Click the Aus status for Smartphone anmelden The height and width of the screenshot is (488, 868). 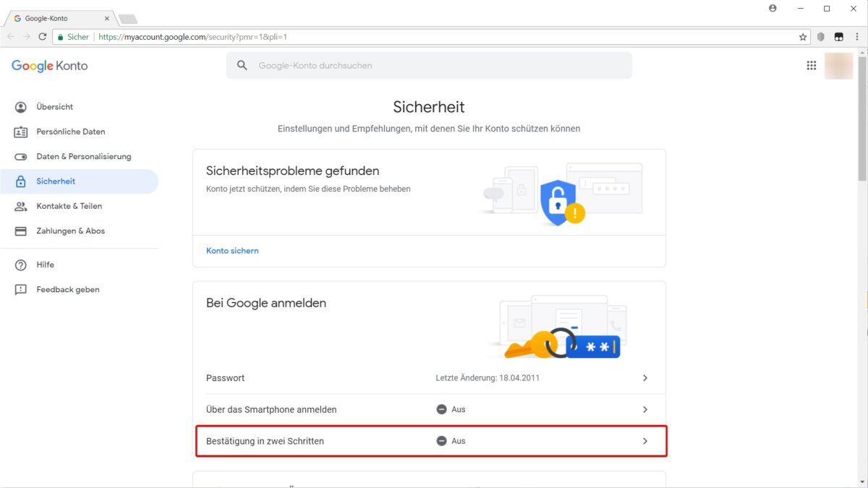[x=451, y=409]
